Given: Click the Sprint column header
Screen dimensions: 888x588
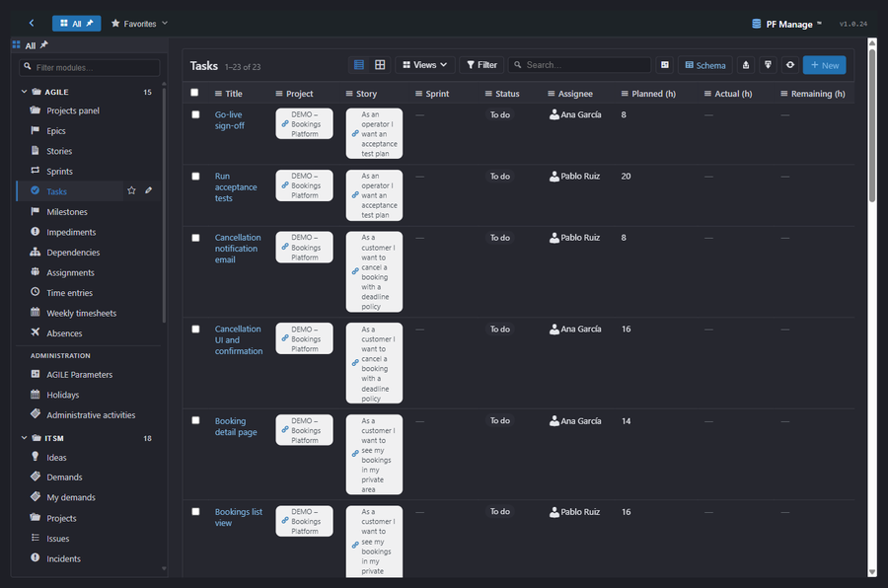Looking at the screenshot, I should pos(437,94).
